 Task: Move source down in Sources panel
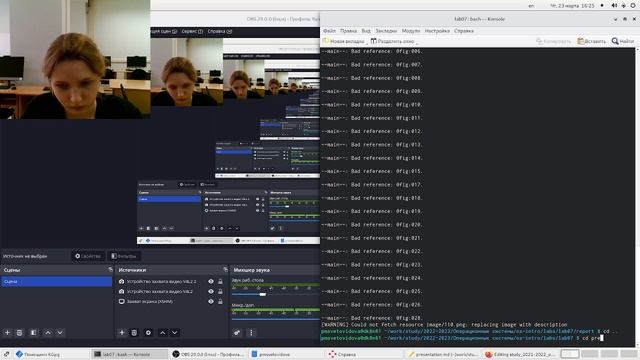[x=175, y=333]
